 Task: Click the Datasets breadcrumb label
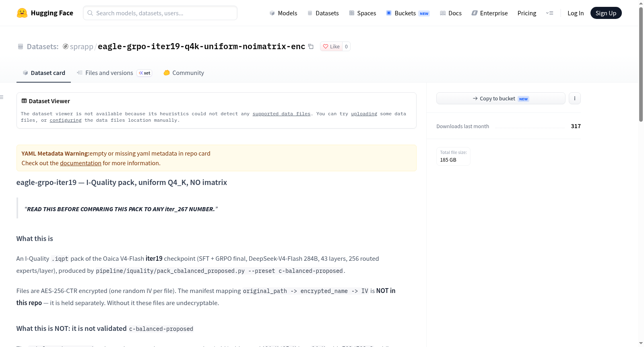(43, 46)
